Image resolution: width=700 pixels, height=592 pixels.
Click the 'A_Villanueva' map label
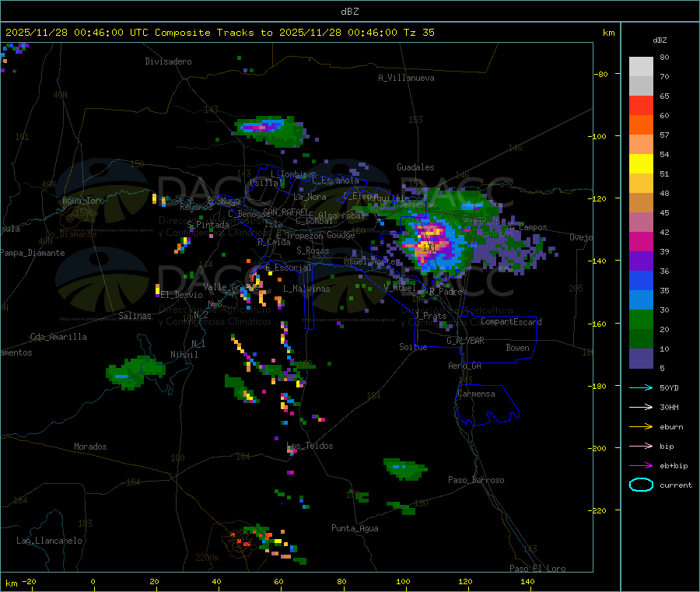coord(406,78)
